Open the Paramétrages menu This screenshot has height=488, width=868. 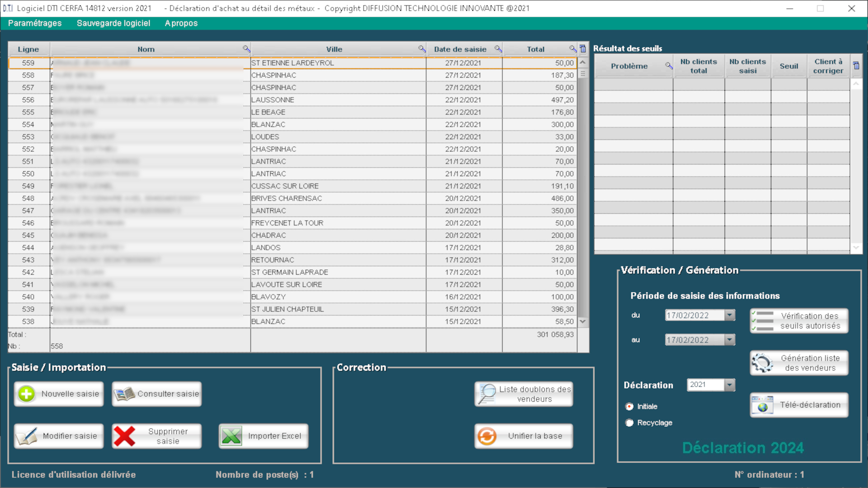tap(35, 23)
